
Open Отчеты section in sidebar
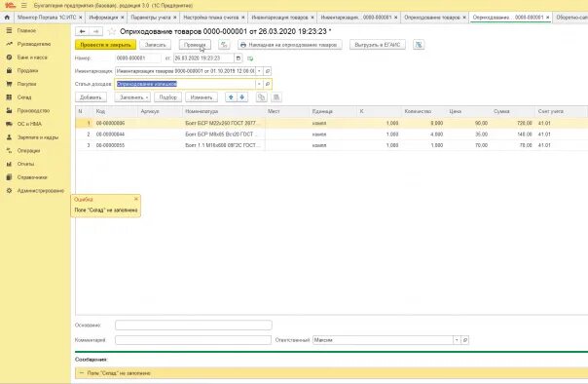[x=25, y=164]
